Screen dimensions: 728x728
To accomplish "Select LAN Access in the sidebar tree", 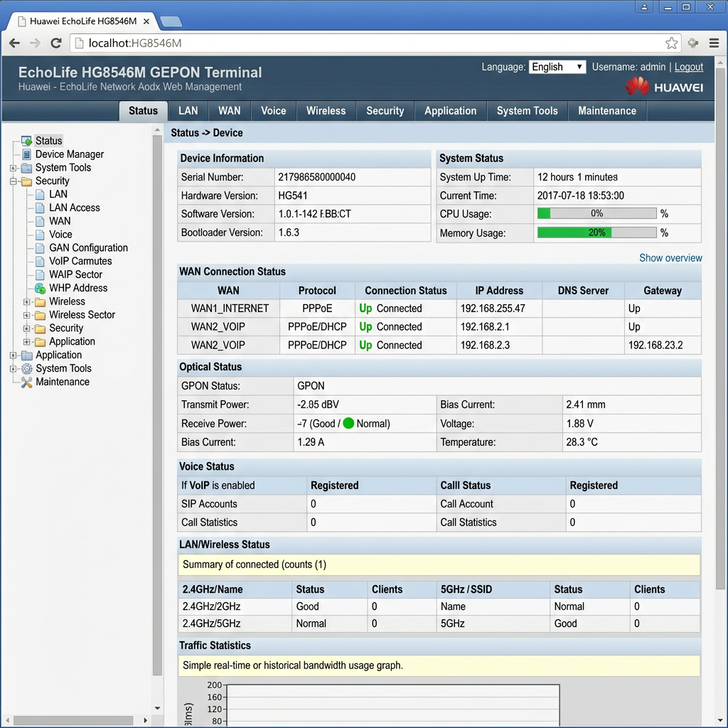I will coord(75,208).
